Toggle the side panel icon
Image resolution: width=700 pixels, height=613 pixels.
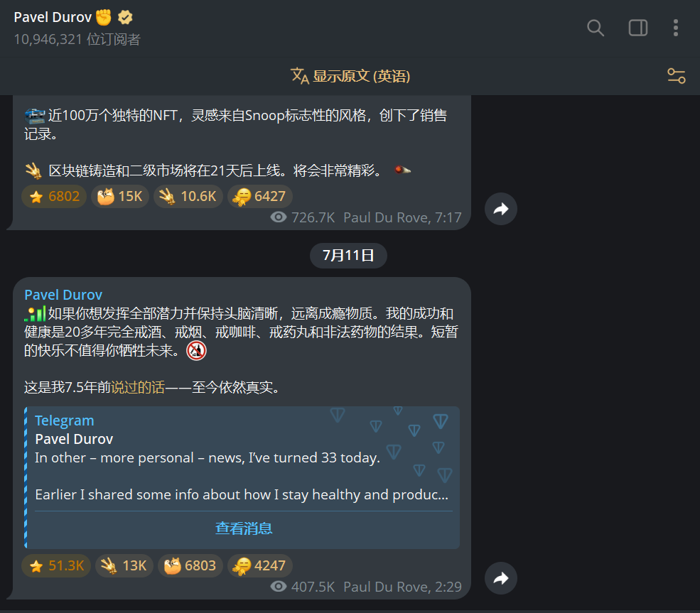[638, 28]
